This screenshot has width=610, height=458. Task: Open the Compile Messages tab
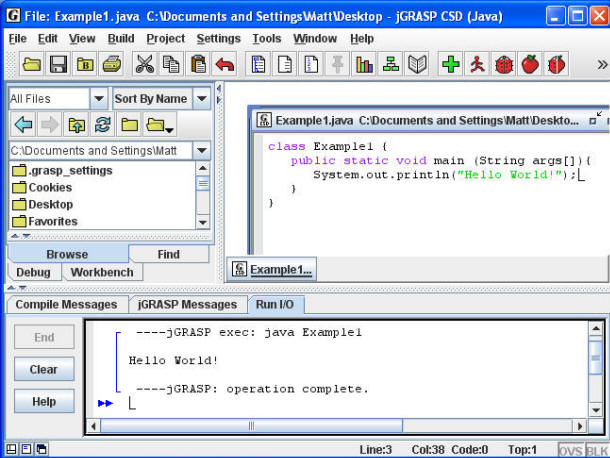coord(67,304)
